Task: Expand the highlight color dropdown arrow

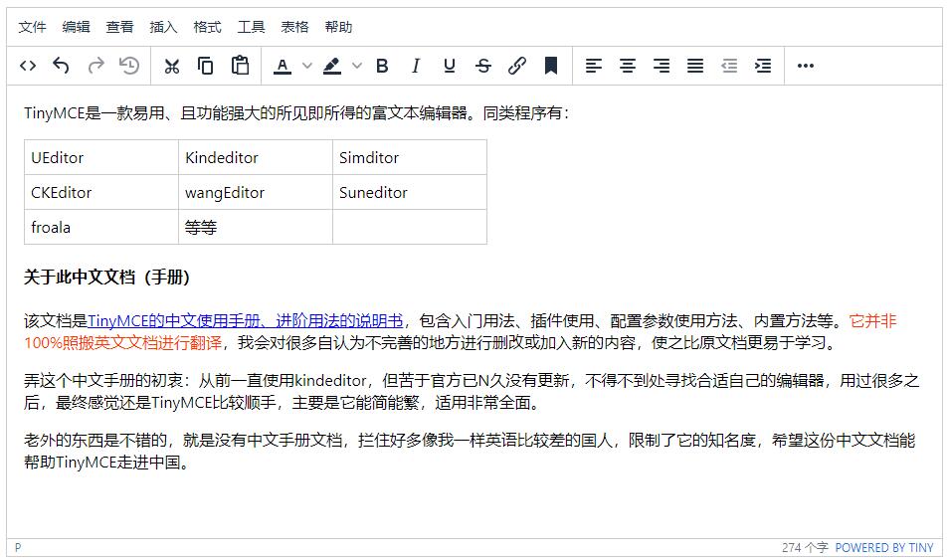Action: (x=357, y=66)
